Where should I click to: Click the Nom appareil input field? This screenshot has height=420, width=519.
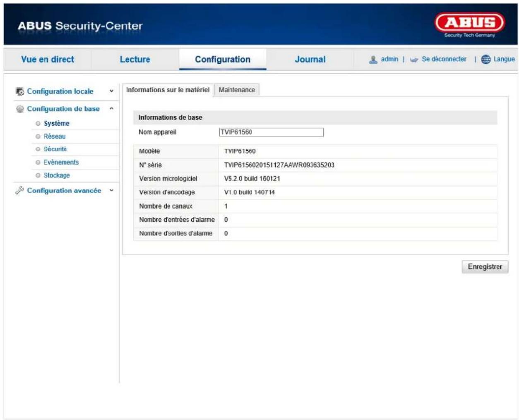[272, 132]
